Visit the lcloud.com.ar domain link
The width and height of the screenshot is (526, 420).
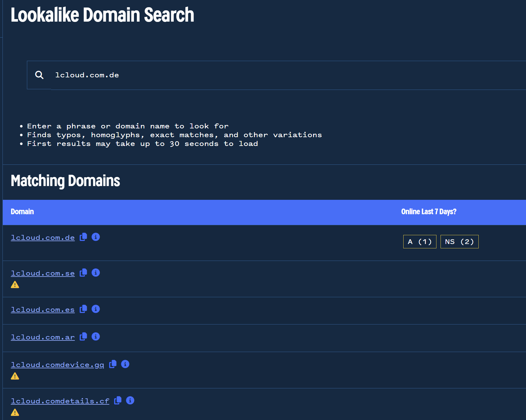[x=43, y=337]
